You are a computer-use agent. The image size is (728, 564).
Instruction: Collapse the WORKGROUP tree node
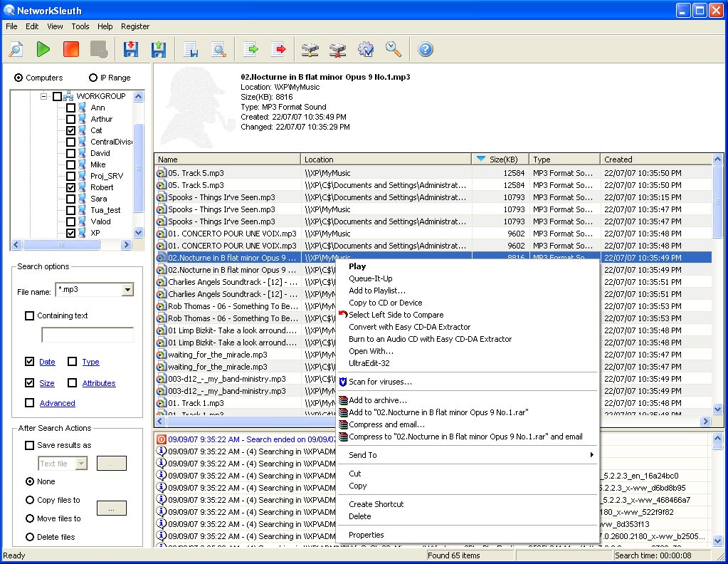44,96
